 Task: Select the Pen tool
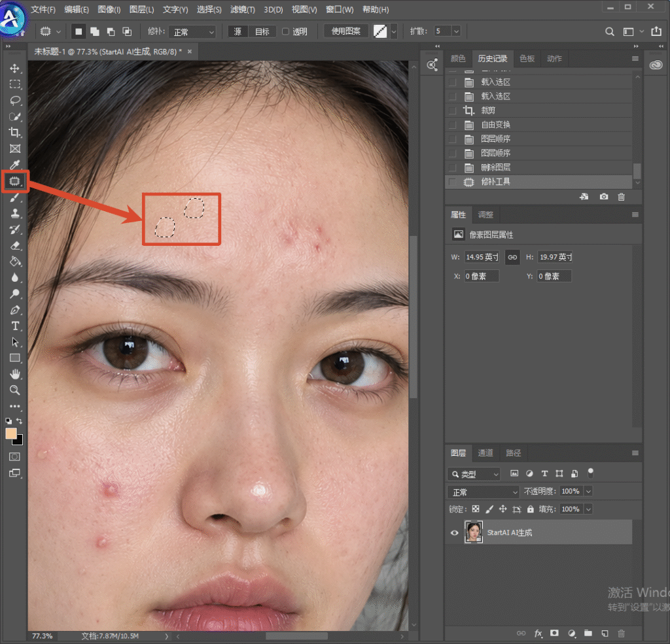[x=15, y=310]
